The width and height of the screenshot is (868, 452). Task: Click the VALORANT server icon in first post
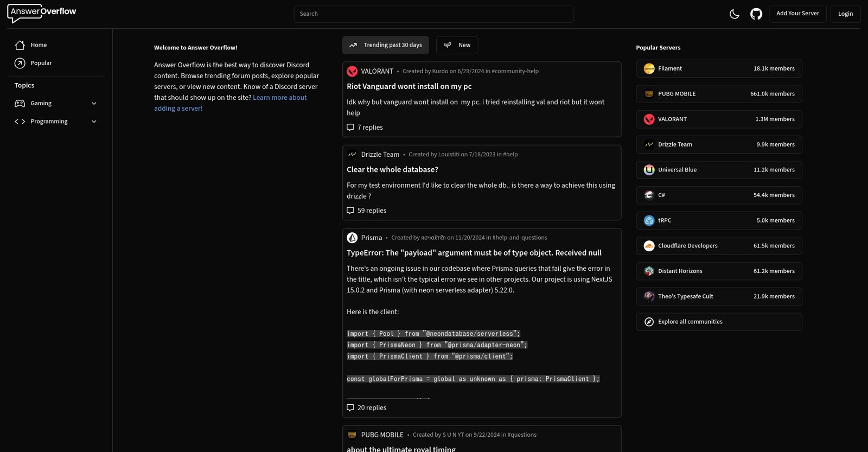[352, 72]
